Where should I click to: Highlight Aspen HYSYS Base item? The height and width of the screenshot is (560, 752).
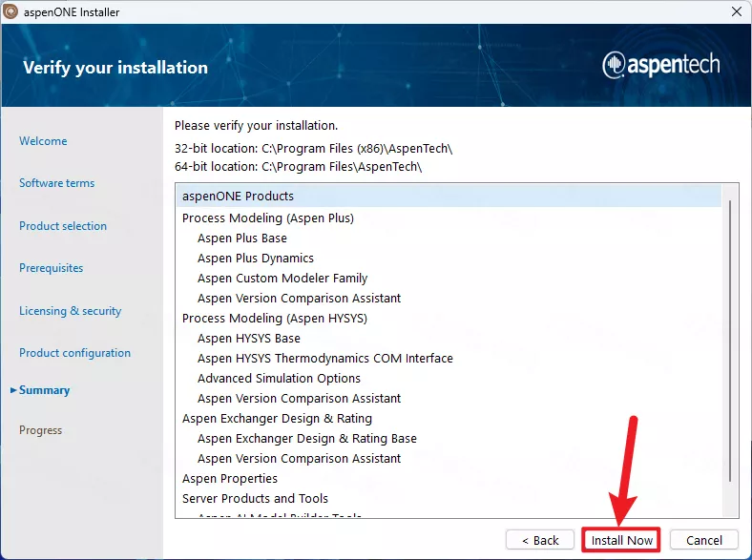(248, 339)
